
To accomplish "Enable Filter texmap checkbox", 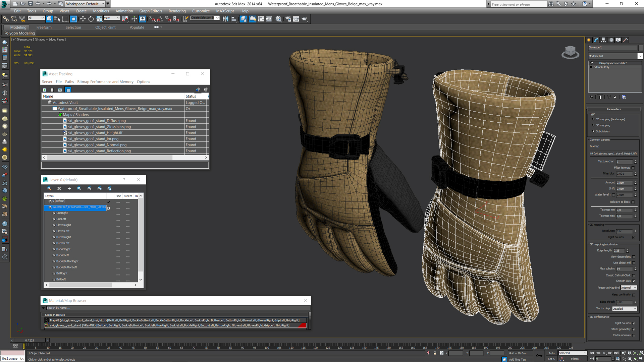I will pos(633,168).
